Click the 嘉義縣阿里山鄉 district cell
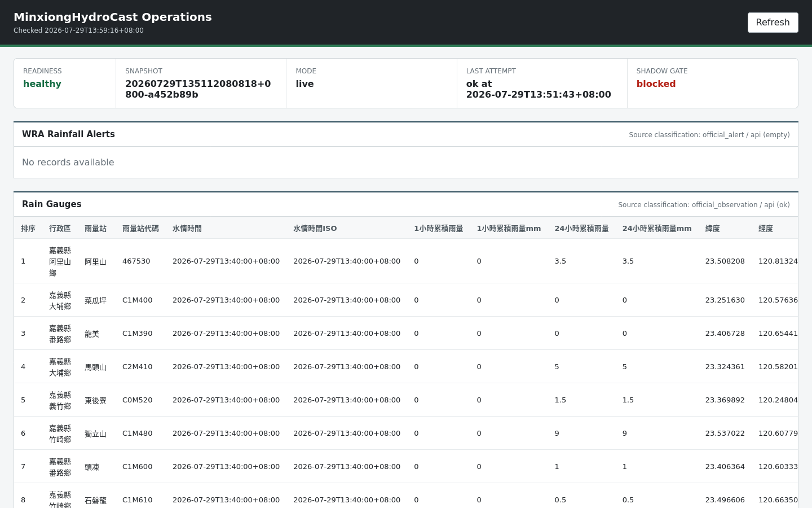 [x=60, y=261]
